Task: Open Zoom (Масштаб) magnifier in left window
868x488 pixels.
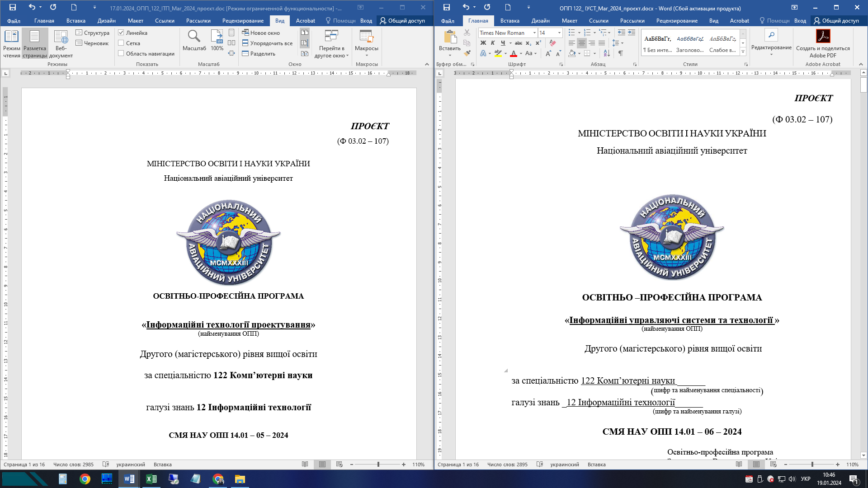Action: click(194, 40)
